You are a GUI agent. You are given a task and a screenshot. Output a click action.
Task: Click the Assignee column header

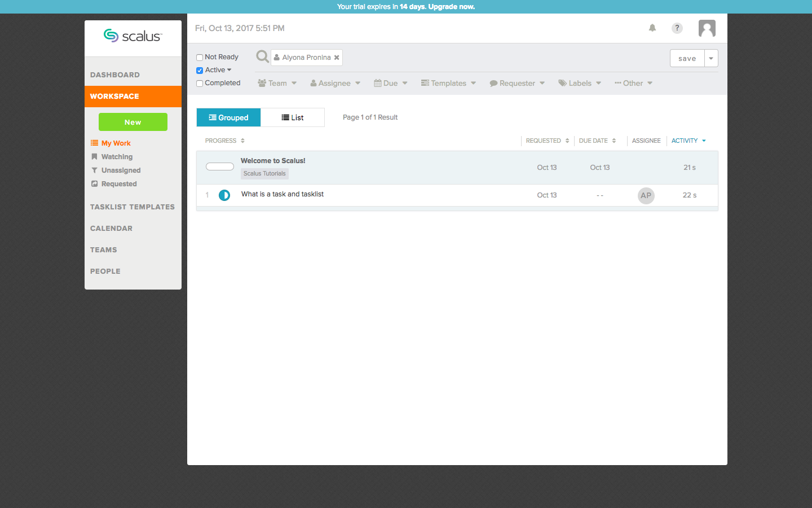646,141
